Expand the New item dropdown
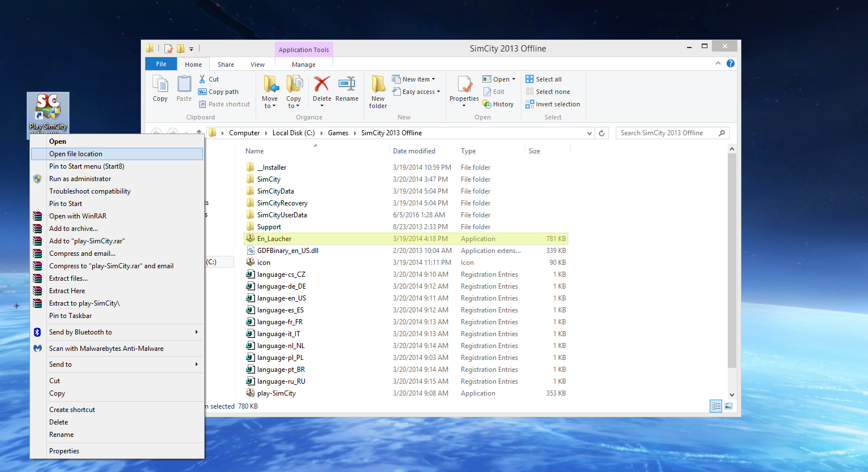The height and width of the screenshot is (472, 868). pos(414,79)
